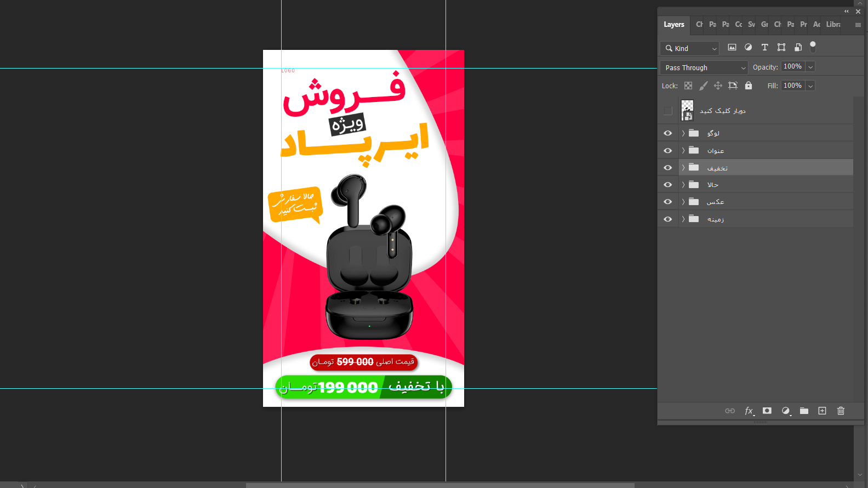This screenshot has width=868, height=488.
Task: Select the Layers tab
Action: 673,25
